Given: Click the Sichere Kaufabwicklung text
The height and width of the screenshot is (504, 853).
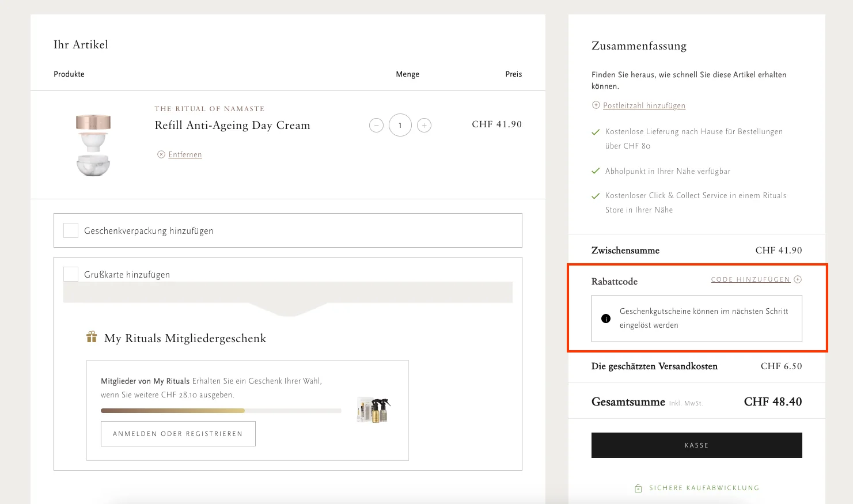Looking at the screenshot, I should point(704,488).
